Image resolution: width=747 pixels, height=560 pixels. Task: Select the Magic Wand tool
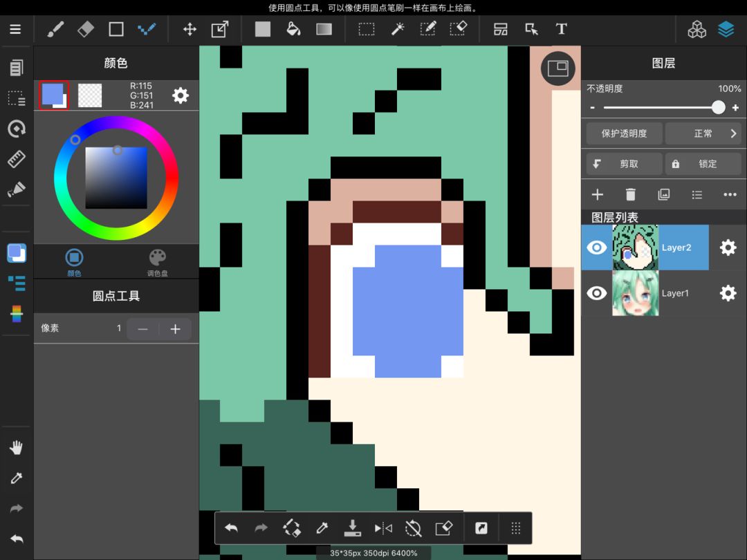tap(397, 29)
